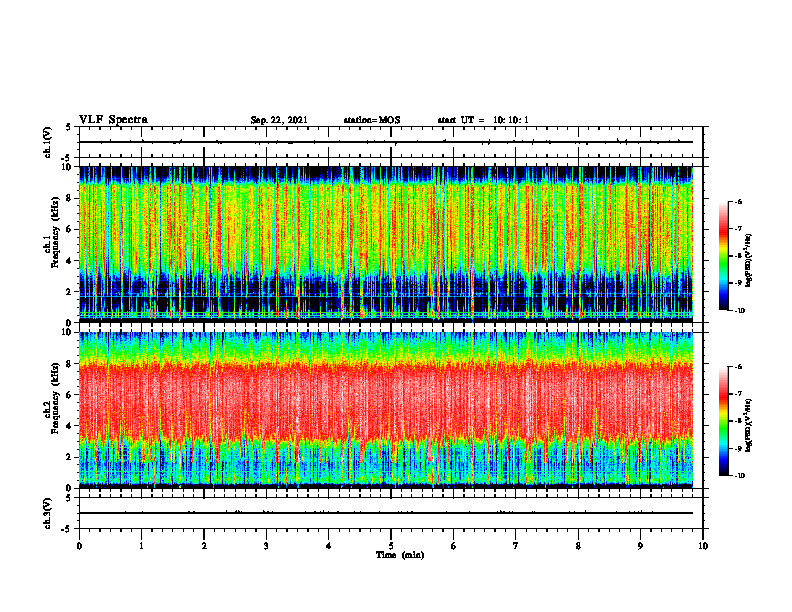Click the "0" tick label on Time axis

[79, 546]
